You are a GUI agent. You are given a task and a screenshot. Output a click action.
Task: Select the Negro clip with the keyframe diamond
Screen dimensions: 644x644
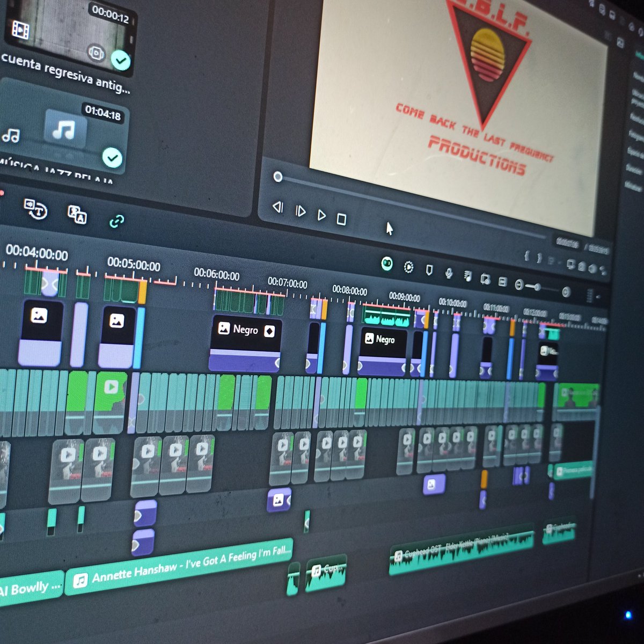[245, 343]
